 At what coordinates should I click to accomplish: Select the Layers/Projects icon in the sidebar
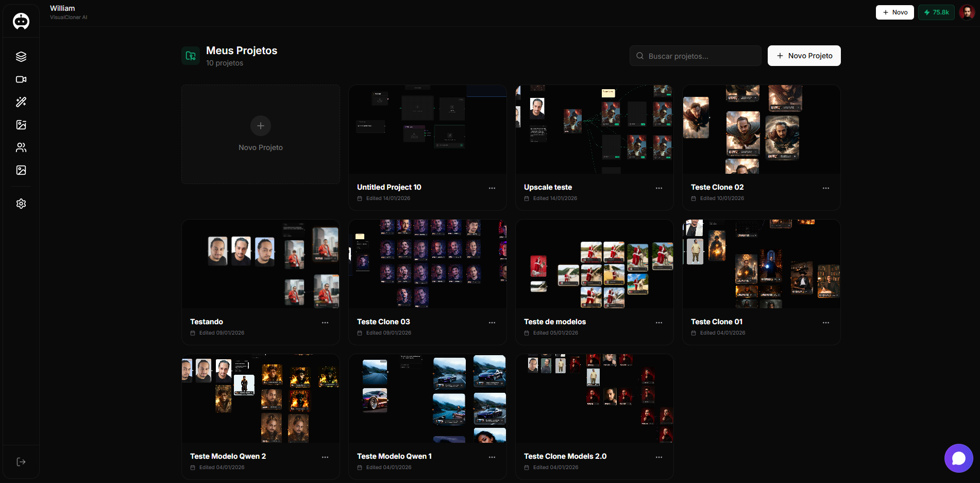[21, 57]
